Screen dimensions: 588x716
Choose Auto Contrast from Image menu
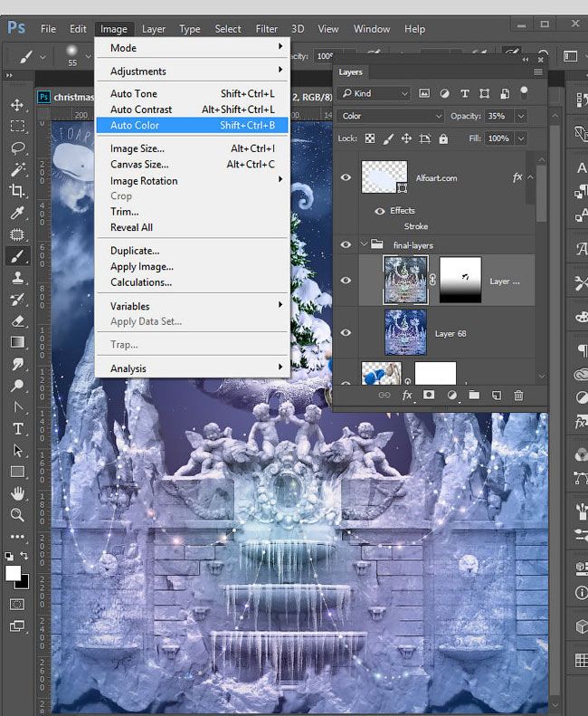[141, 110]
